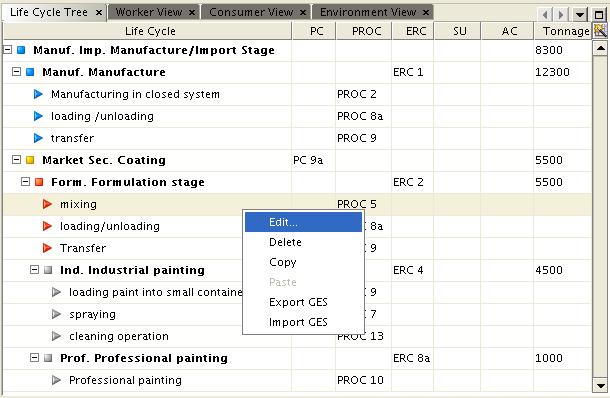Click the gray arrow icon beside spraying

point(56,314)
